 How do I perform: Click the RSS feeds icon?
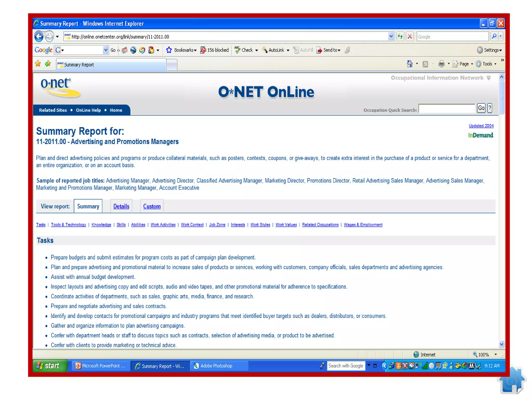(425, 64)
